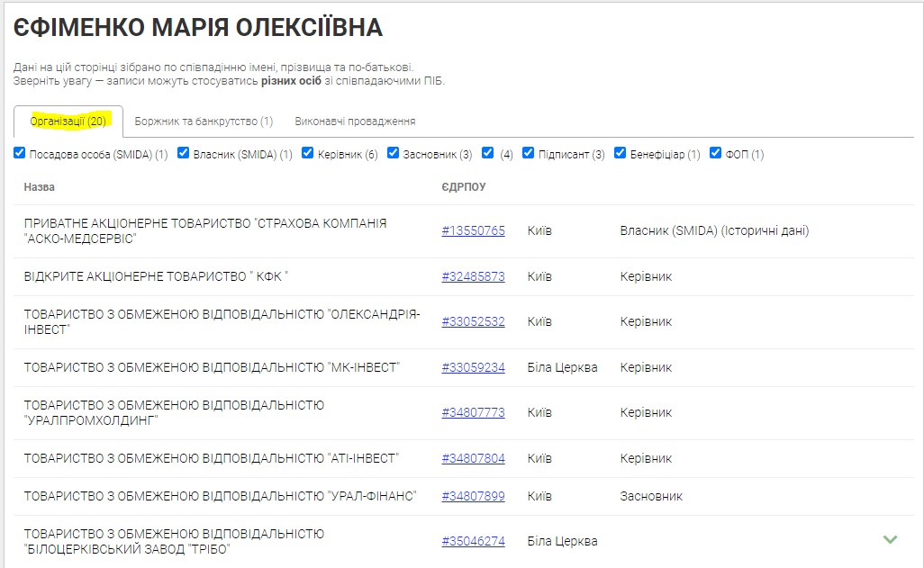
Task: Toggle the unlabeled (4) checkbox
Action: tap(488, 153)
